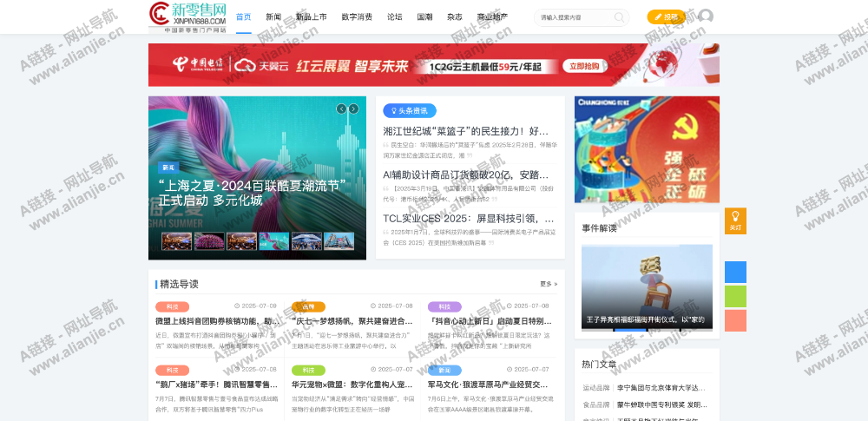Image resolution: width=868 pixels, height=421 pixels.
Task: Click the 事件解读 section heading
Action: click(x=599, y=228)
